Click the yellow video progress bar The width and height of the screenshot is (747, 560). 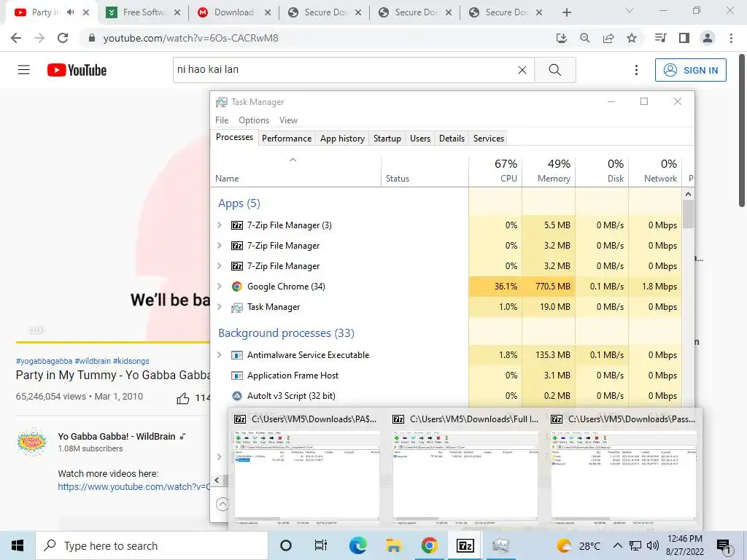point(112,341)
